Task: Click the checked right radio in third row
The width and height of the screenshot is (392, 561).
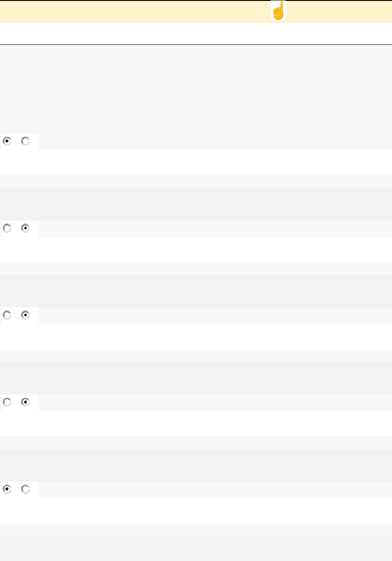Action: click(26, 315)
